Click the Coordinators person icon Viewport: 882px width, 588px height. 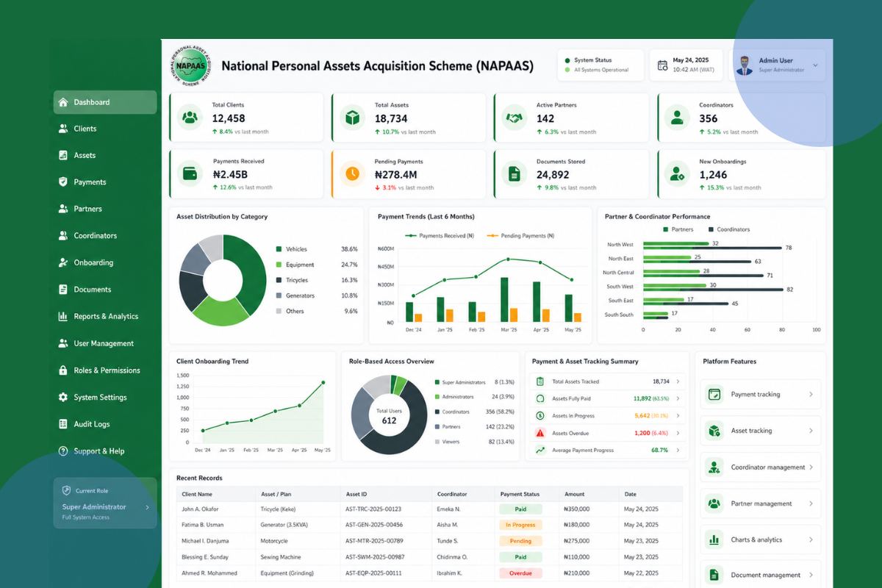click(675, 118)
